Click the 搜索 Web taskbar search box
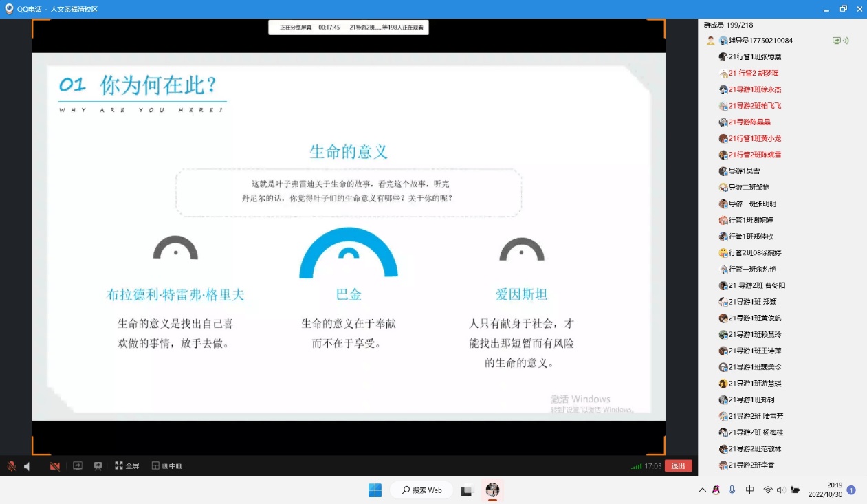867x504 pixels. click(421, 490)
